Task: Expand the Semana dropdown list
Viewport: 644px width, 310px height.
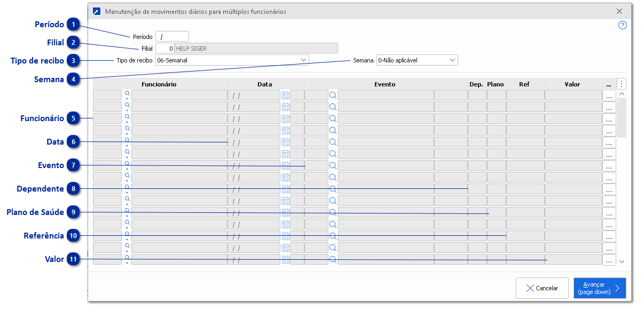Action: (452, 60)
